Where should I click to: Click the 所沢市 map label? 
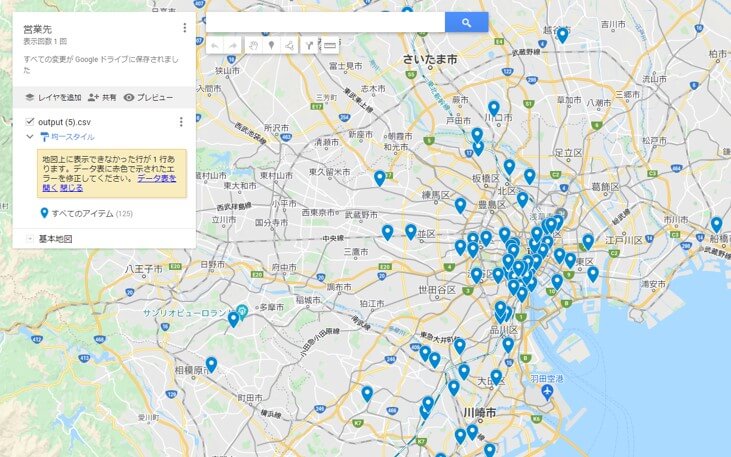[x=276, y=127]
